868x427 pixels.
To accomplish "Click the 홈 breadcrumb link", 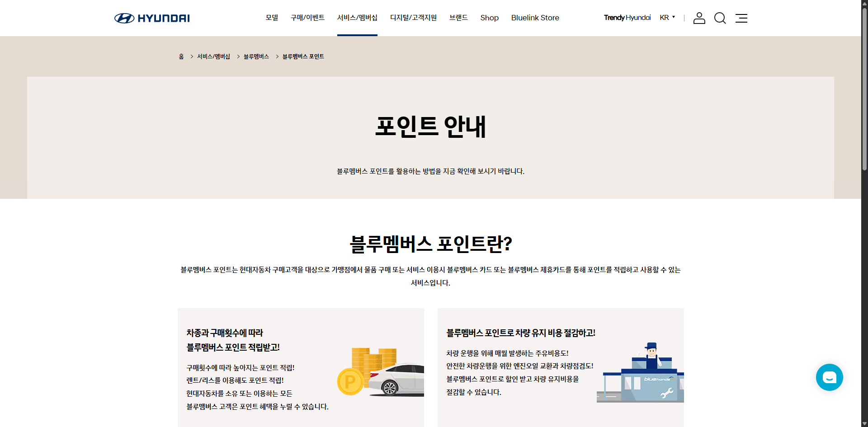I will tap(182, 56).
